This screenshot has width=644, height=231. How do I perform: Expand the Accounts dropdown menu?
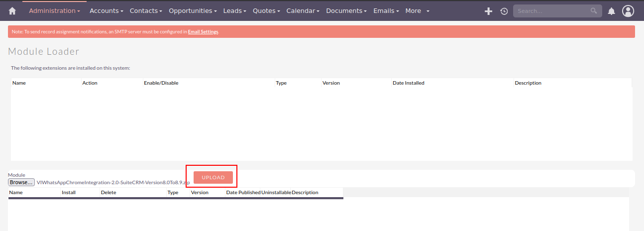(x=106, y=10)
